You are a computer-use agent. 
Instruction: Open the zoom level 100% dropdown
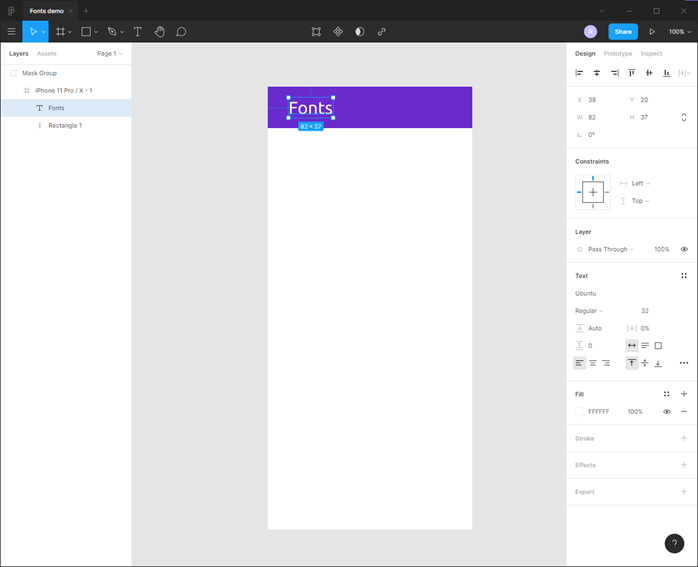click(679, 32)
